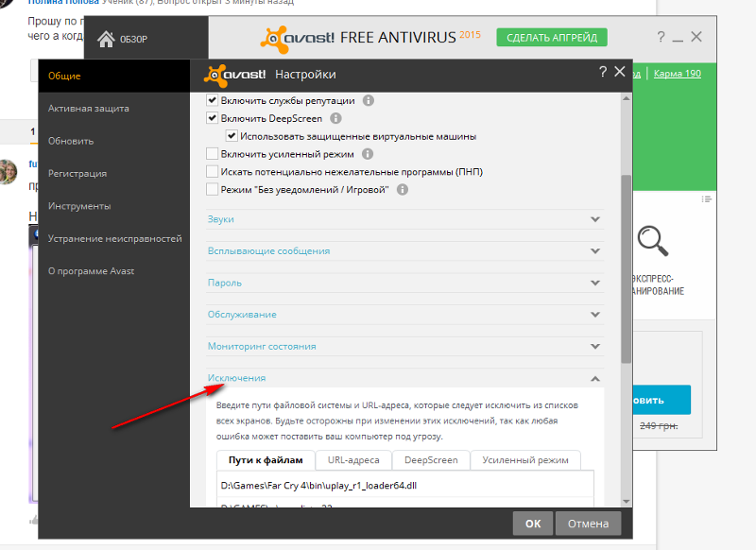Click the strikethrough price 249 грн.
This screenshot has width=756, height=550.
click(x=659, y=426)
